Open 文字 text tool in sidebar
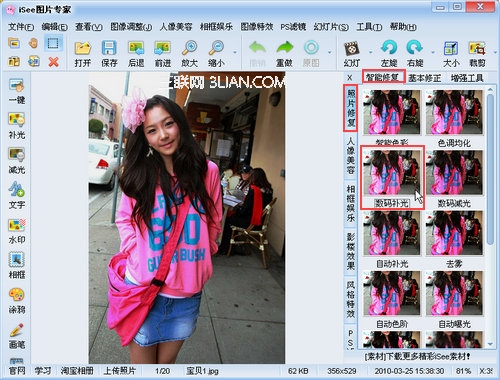The width and height of the screenshot is (500, 380). point(17,196)
